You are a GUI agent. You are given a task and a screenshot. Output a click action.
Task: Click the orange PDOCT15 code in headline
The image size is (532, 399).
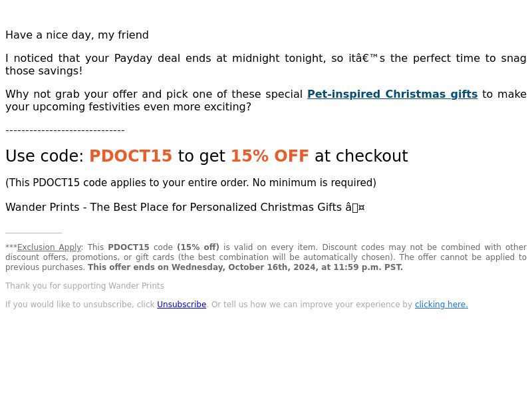click(130, 156)
